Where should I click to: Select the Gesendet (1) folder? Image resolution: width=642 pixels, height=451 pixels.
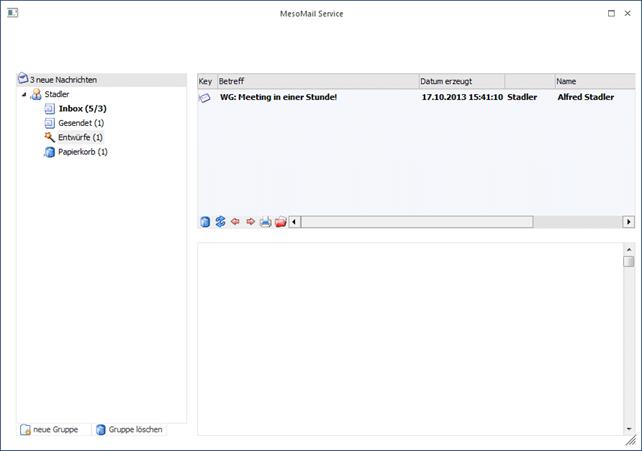pos(81,123)
